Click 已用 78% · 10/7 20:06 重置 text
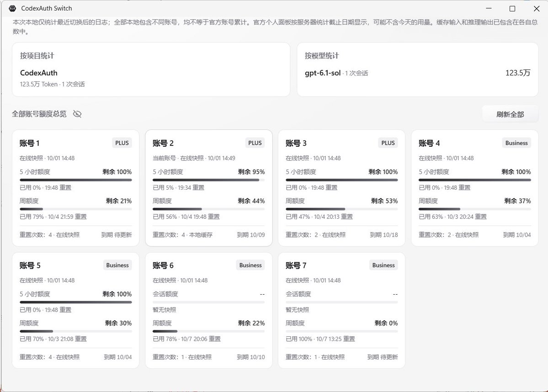This screenshot has height=392, width=548. click(x=186, y=339)
